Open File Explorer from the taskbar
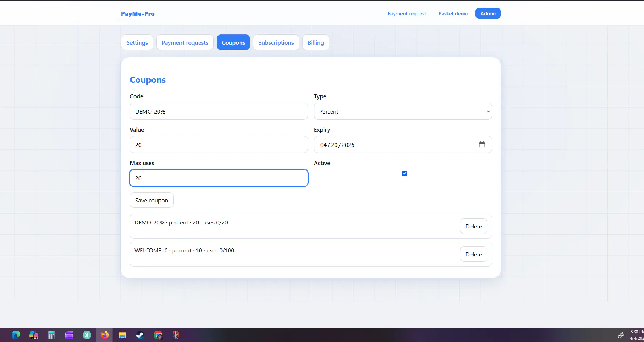This screenshot has height=342, width=644. tap(122, 335)
